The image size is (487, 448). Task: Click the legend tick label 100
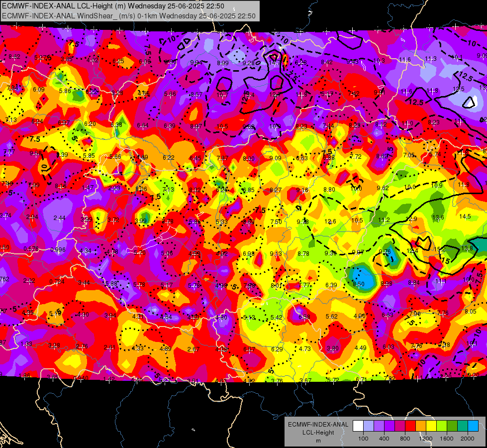[x=363, y=439]
